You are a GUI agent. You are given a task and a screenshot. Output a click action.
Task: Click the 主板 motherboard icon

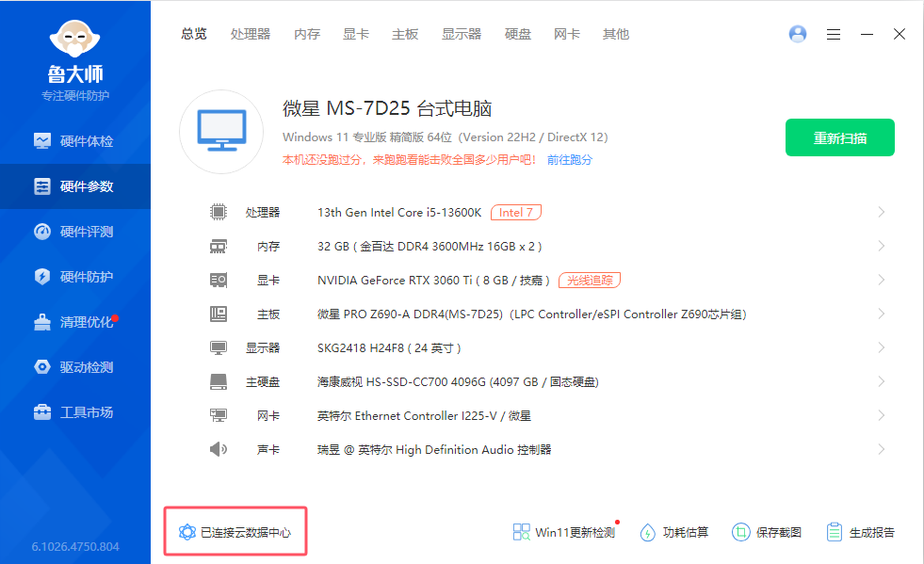pyautogui.click(x=218, y=314)
